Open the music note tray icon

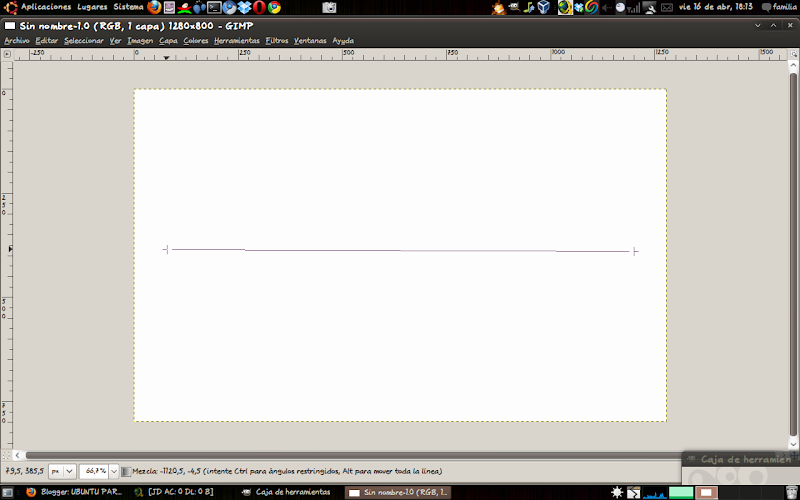coord(529,7)
